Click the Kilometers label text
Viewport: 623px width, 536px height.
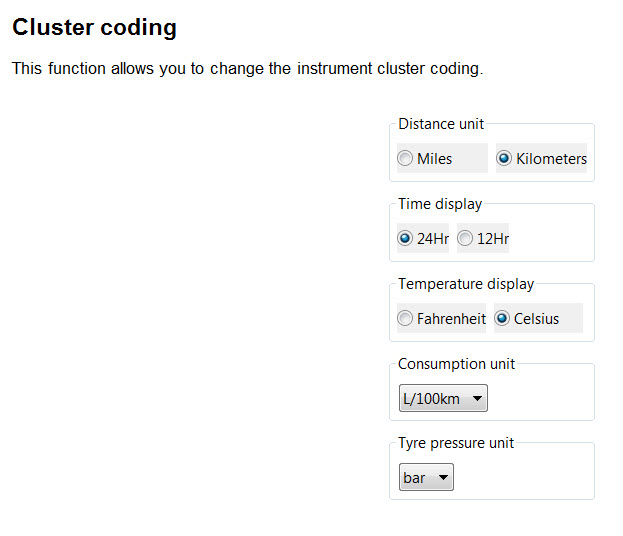551,159
